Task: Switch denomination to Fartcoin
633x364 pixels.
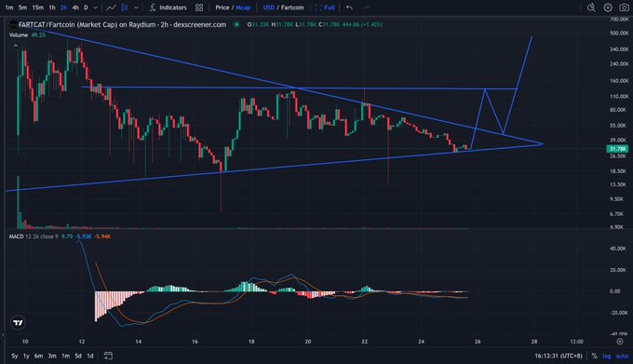Action: [292, 7]
